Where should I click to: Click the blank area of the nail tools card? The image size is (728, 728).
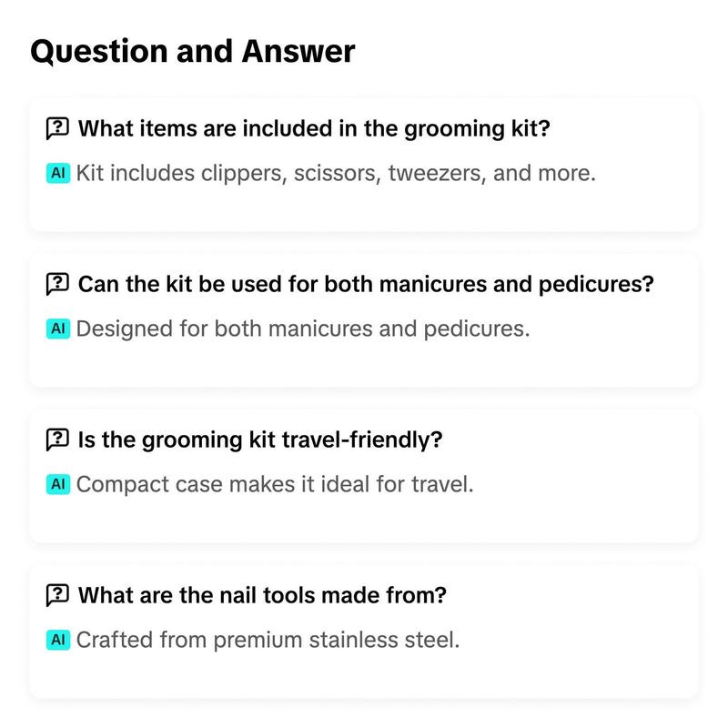pyautogui.click(x=363, y=675)
